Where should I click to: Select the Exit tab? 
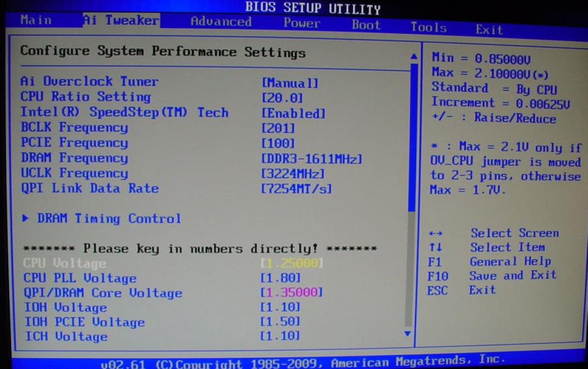(489, 30)
